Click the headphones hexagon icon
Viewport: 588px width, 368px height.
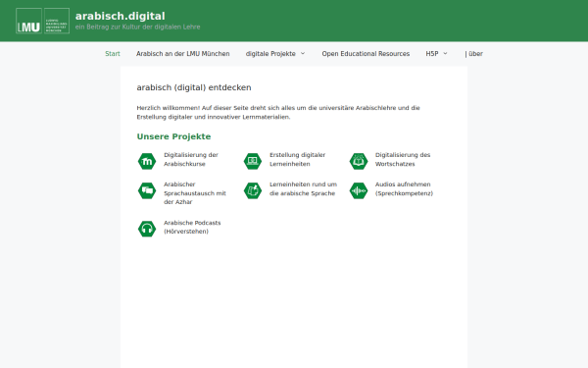(x=147, y=229)
